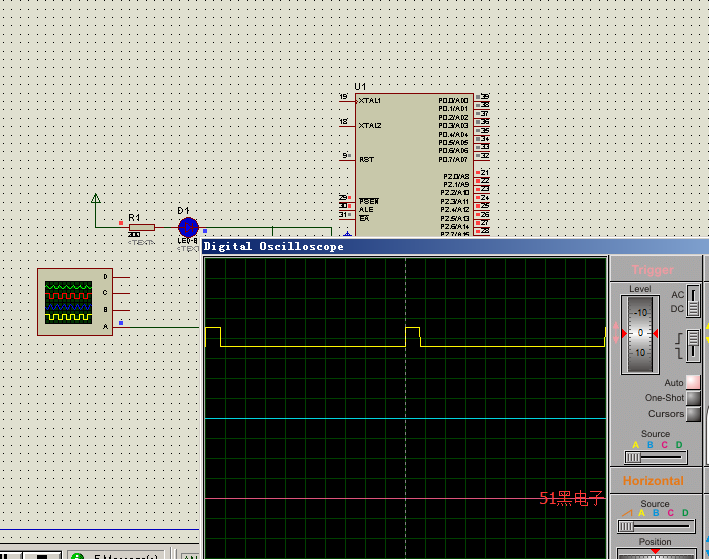Viewport: 709px width, 559px height.
Task: Select the power terminal arrow above R1
Action: [96, 199]
